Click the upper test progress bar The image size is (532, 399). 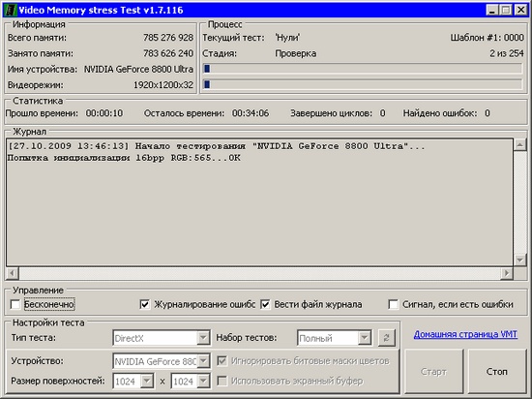[x=363, y=69]
